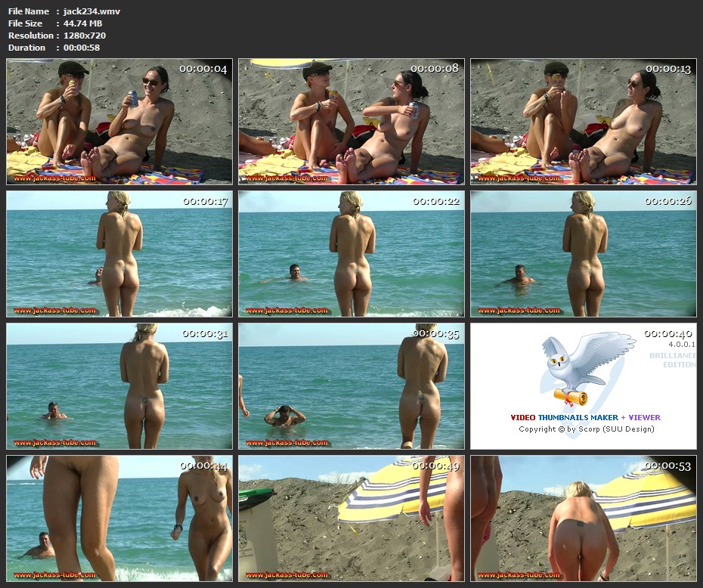Image resolution: width=703 pixels, height=588 pixels.
Task: Click the thumbnail with timestamp 00:00:49
Action: click(351, 518)
